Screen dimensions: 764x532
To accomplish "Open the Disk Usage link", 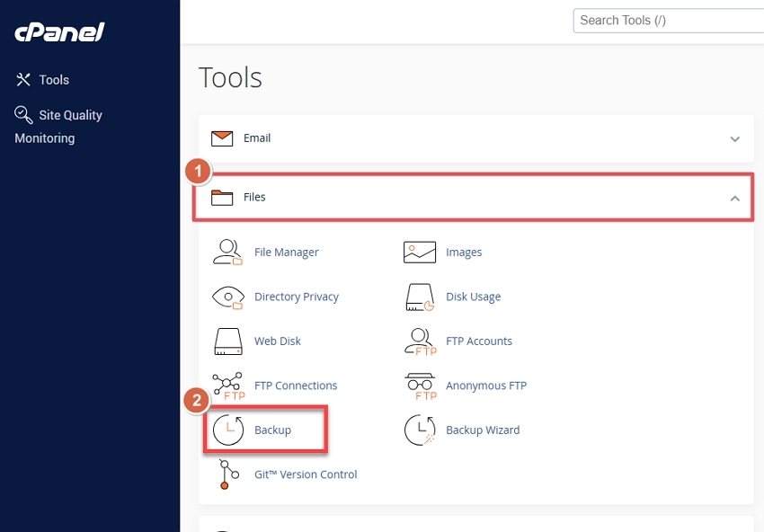I will click(x=473, y=297).
